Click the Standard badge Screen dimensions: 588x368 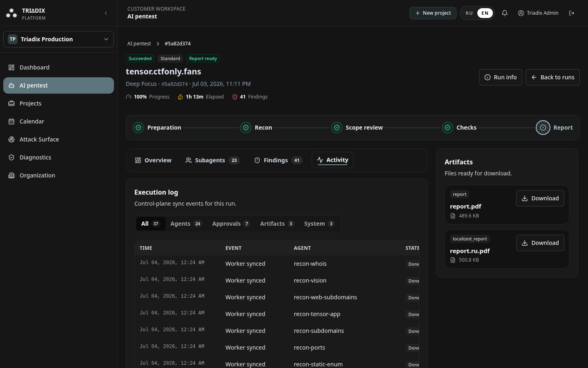[170, 58]
